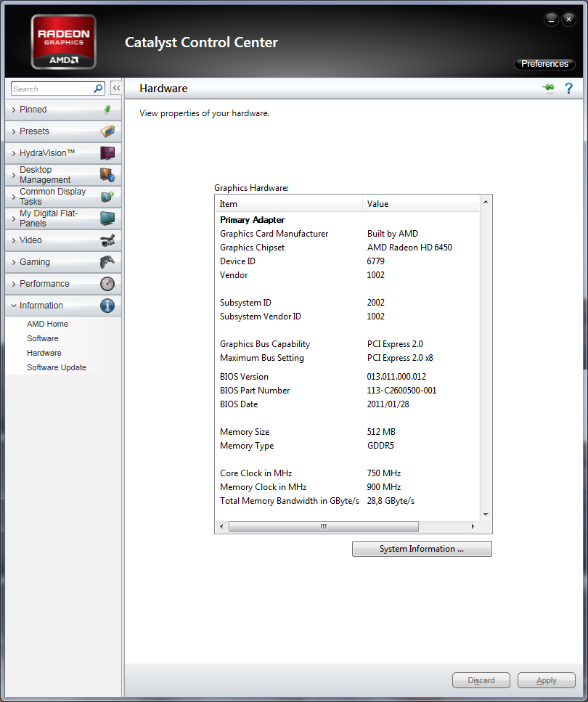
Task: Expand the My Digital Flat-Panels section
Action: coord(62,219)
